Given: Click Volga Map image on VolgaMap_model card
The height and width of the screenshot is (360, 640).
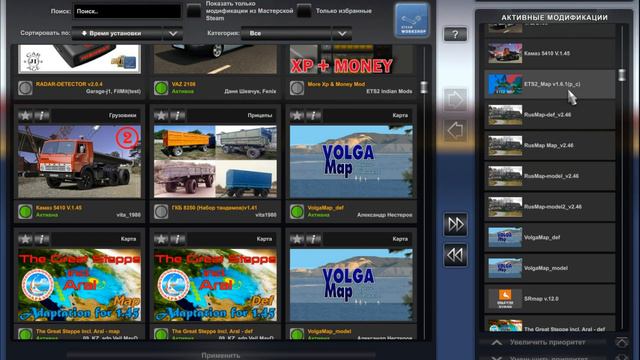Looking at the screenshot, I should (351, 285).
